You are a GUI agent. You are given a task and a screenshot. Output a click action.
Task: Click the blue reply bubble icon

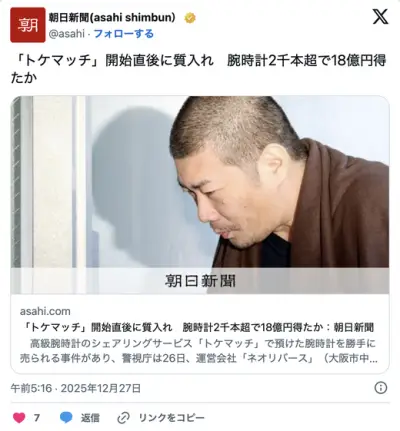point(66,417)
